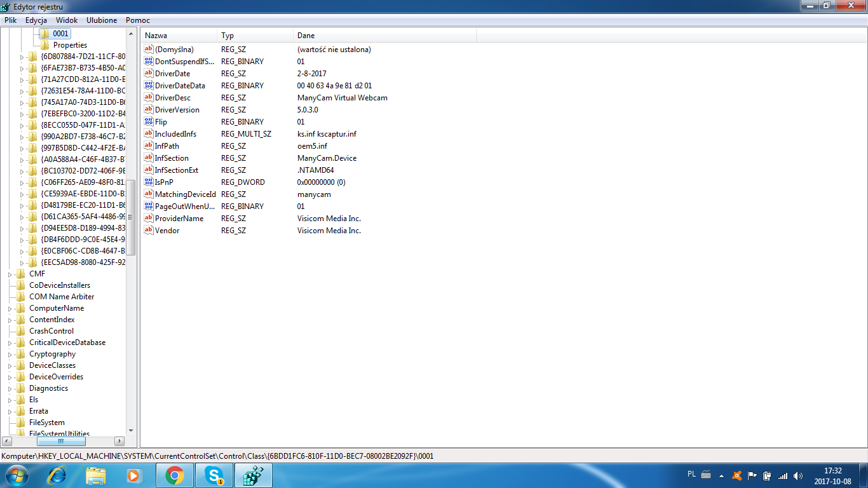The height and width of the screenshot is (488, 868).
Task: Click the 'ManyCam Virtual Webcam' data value
Action: tap(342, 98)
